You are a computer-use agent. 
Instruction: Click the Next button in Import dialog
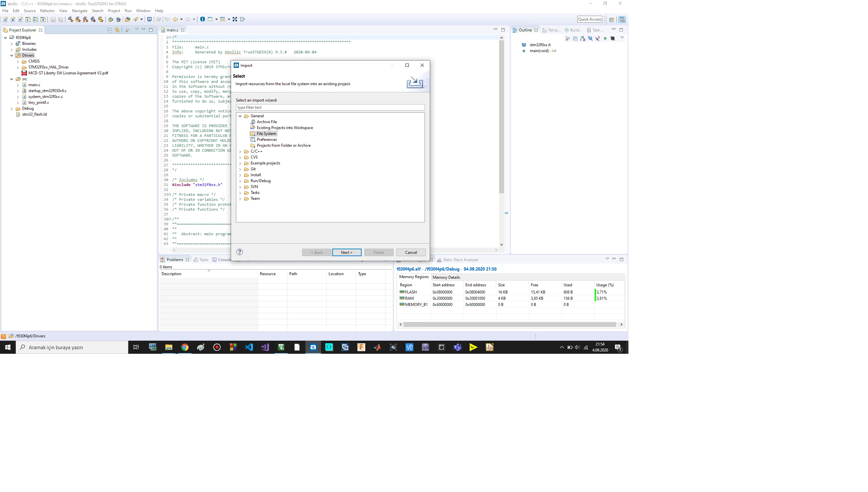click(x=347, y=253)
